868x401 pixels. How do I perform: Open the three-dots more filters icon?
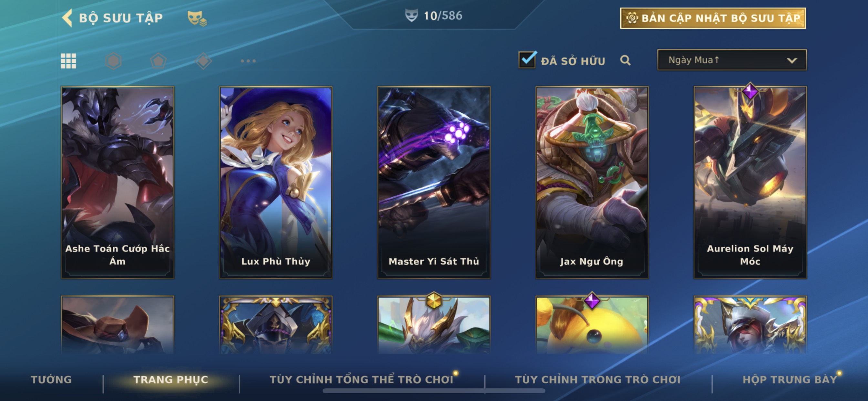point(248,61)
